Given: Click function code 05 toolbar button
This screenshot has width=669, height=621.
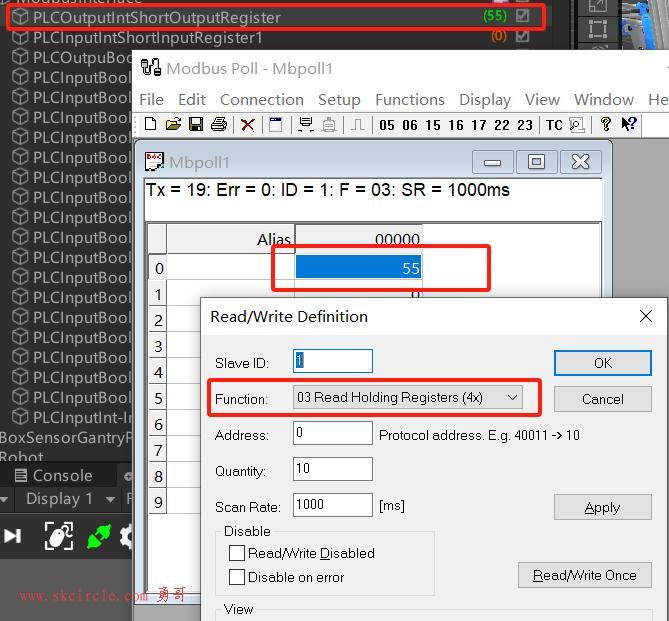Looking at the screenshot, I should tap(387, 125).
